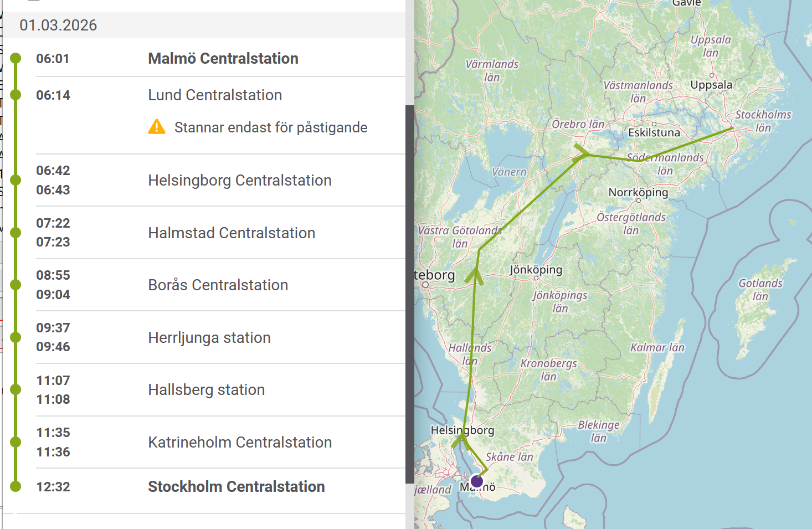Click the dark vertical scrollbar beside the itinerary
812x529 pixels.
pyautogui.click(x=410, y=294)
